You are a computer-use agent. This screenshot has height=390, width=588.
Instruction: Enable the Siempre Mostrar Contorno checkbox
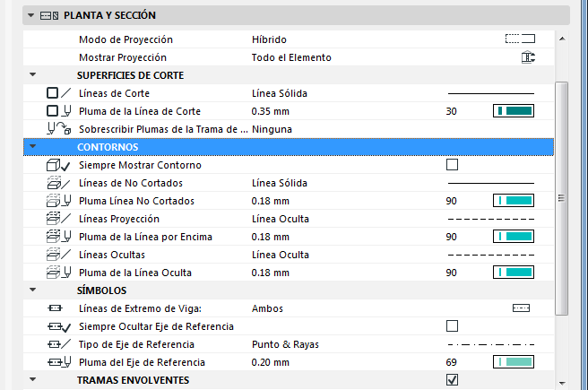(x=452, y=165)
